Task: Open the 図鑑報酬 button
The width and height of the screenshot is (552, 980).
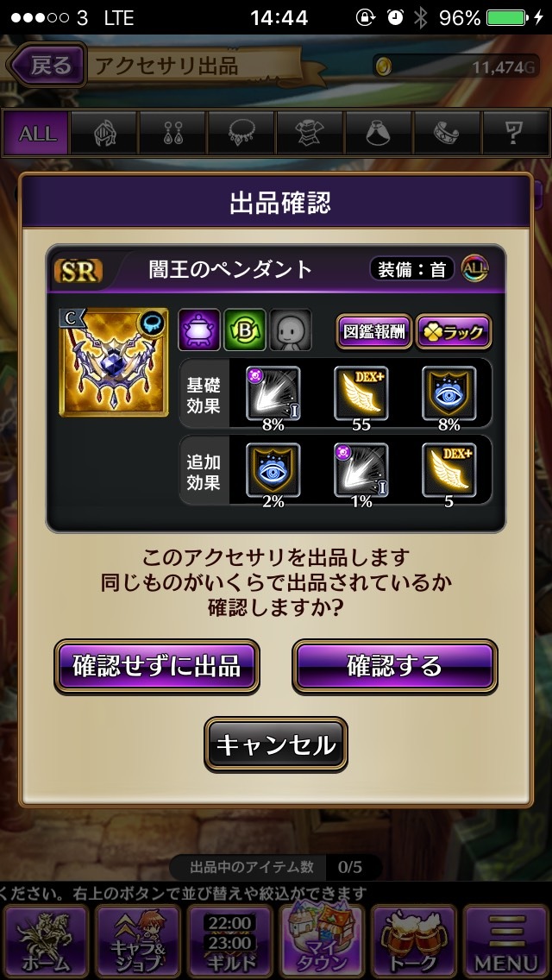Action: point(374,332)
